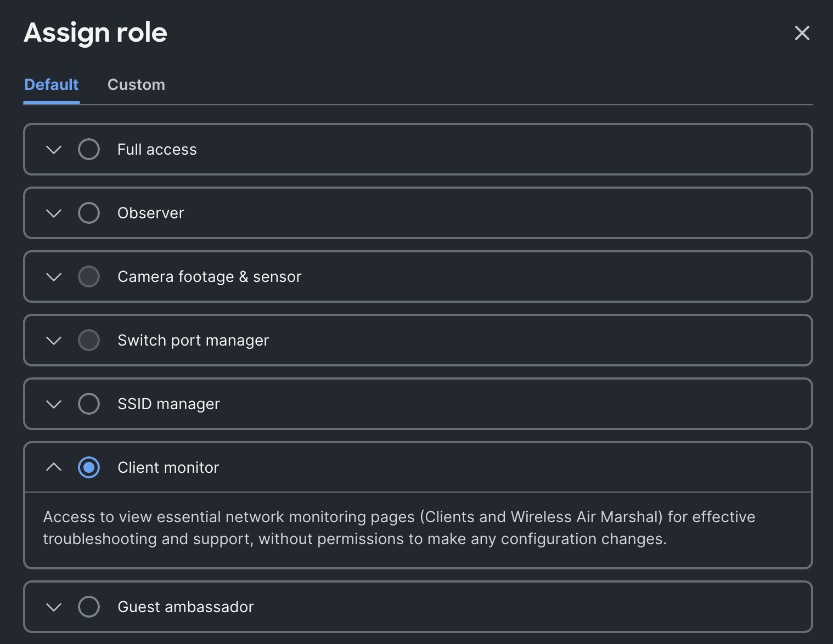Select the Full access radio button
The image size is (833, 644).
coord(89,149)
